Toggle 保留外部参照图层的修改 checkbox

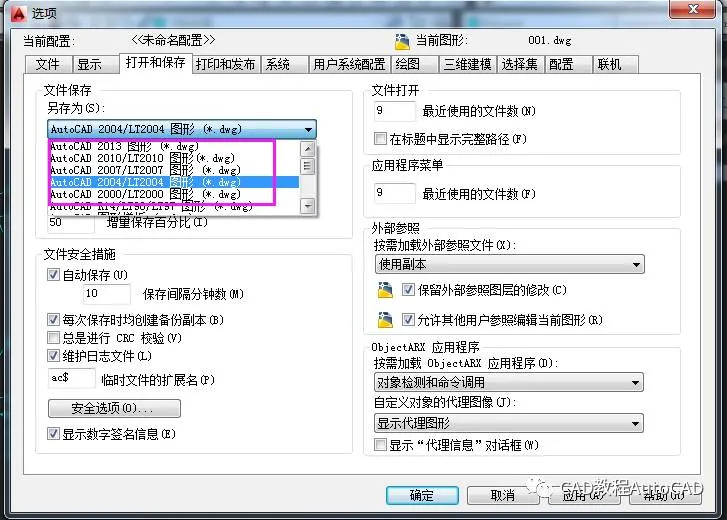(x=408, y=290)
